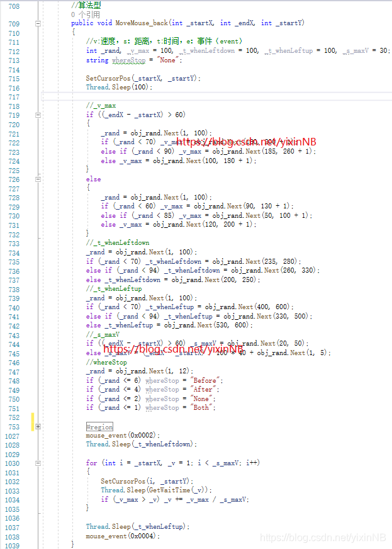Expand the collapsed #region at line 753
Viewport: 392px width, 549px height.
coord(38,426)
